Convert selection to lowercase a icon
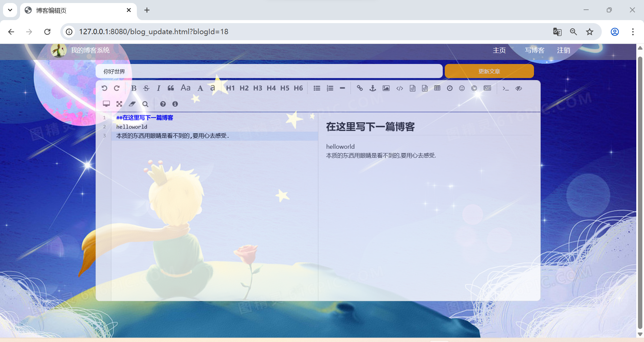This screenshot has height=342, width=644. tap(213, 88)
